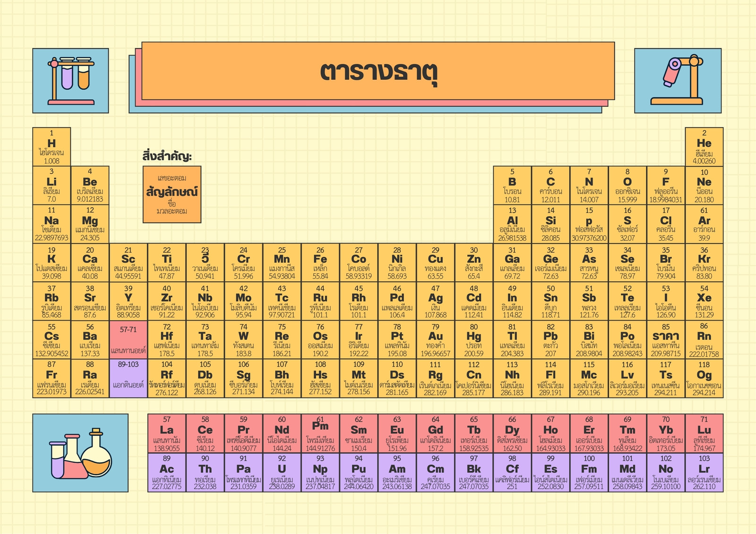Click the orange ตารางธาตุ title banner
The height and width of the screenshot is (534, 756).
tap(378, 71)
